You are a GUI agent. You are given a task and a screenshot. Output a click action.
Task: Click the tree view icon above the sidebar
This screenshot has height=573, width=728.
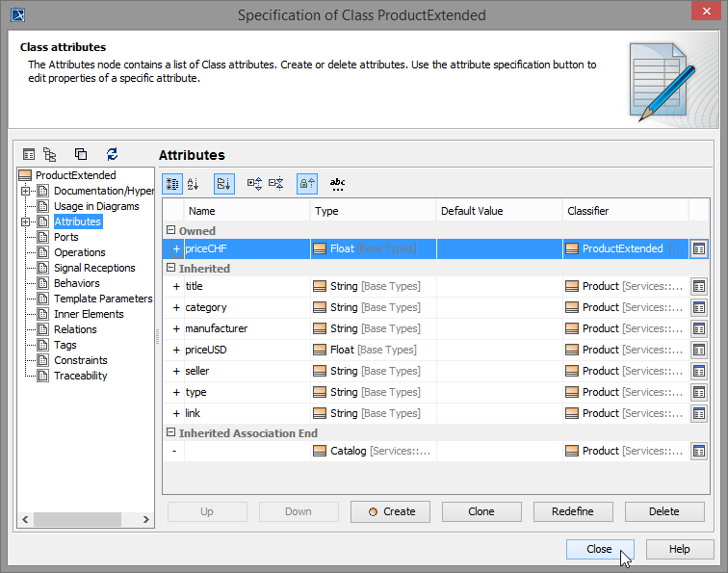(x=49, y=154)
